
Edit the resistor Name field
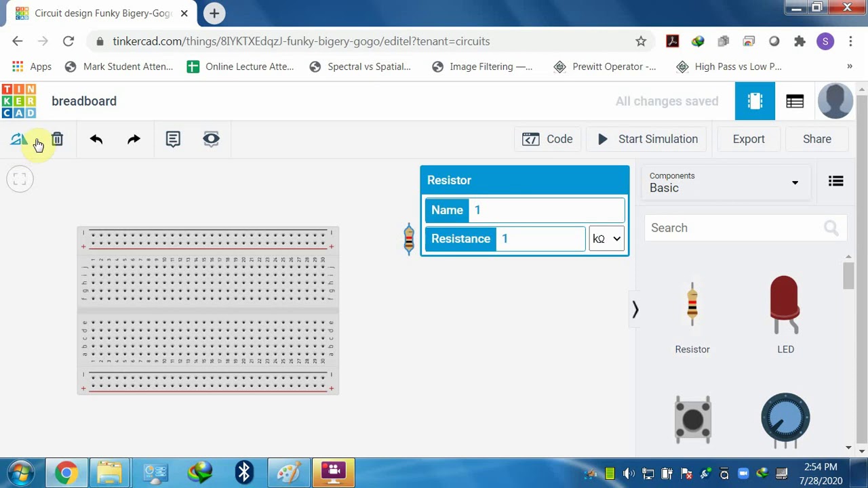[x=547, y=210]
